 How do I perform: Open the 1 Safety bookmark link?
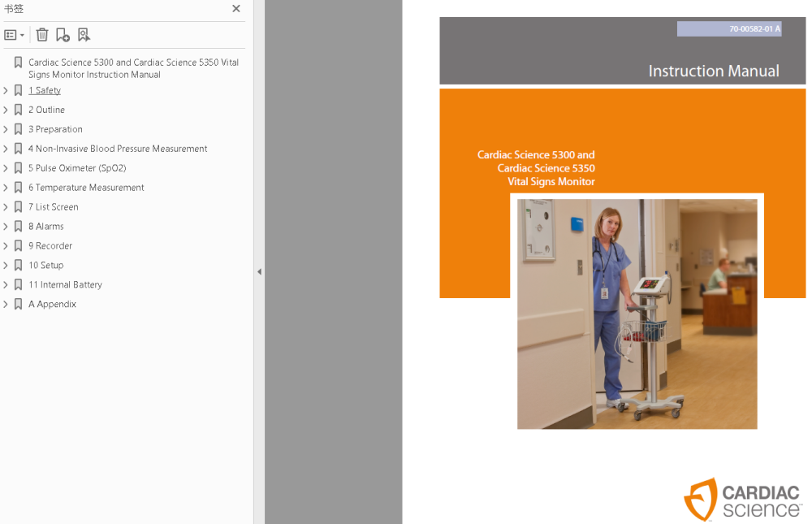click(x=45, y=90)
